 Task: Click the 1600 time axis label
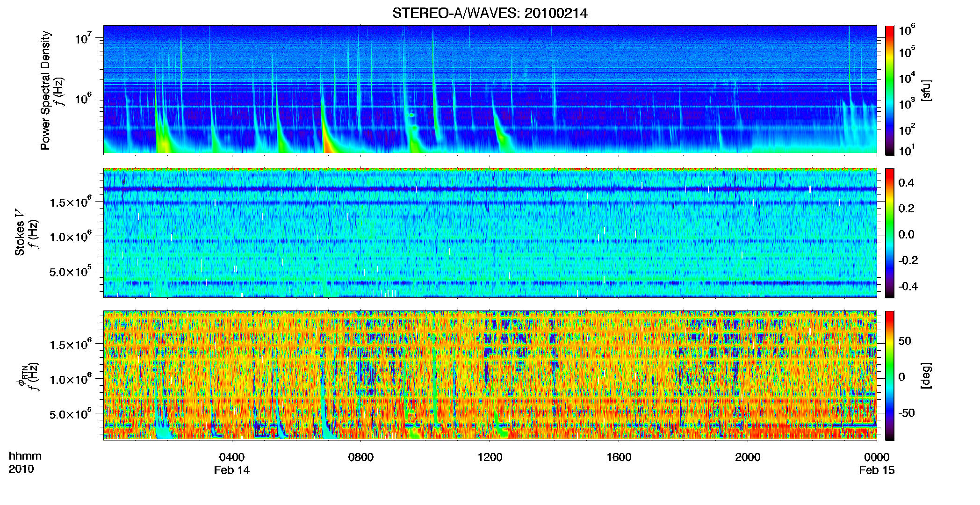619,457
